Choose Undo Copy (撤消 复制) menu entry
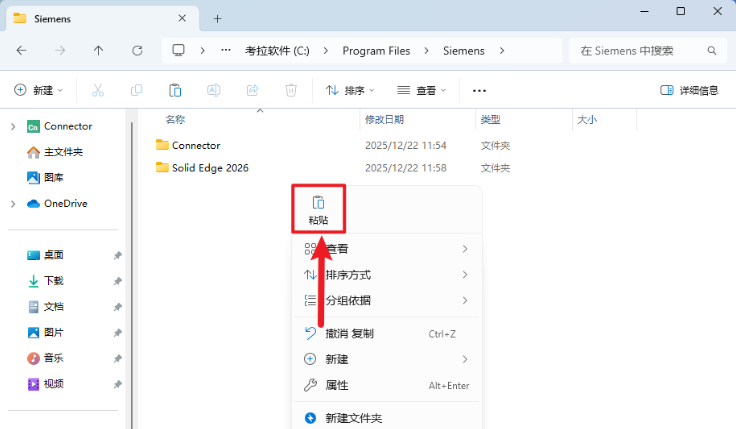The width and height of the screenshot is (736, 429). 349,333
